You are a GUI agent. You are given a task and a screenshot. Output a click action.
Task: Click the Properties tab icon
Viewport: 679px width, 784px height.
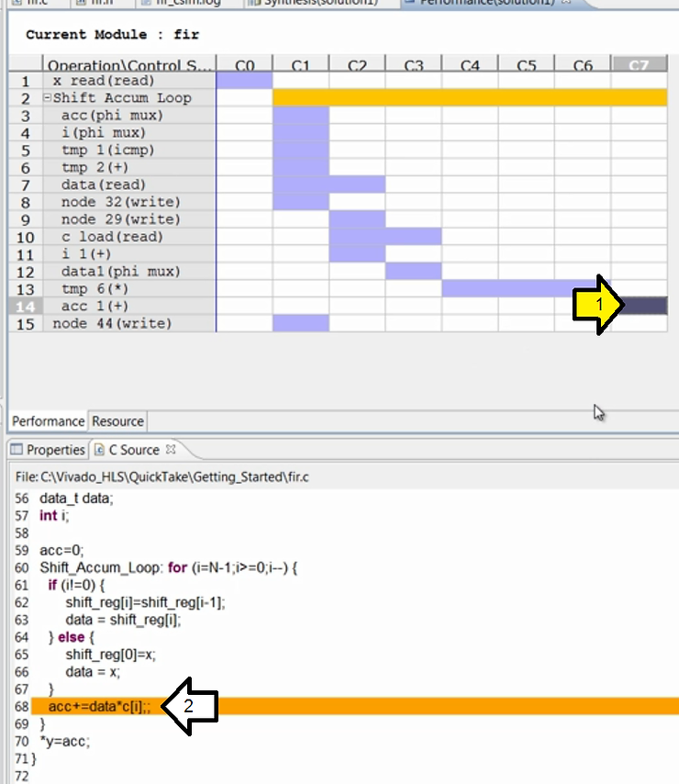pos(17,450)
